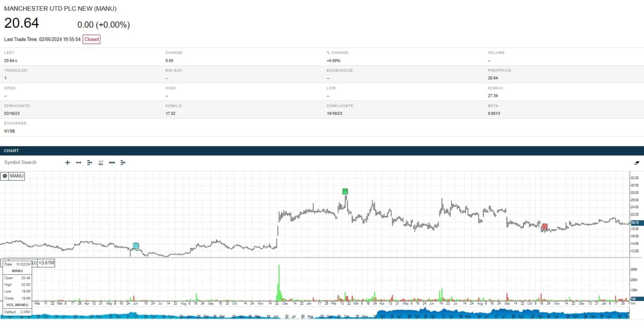Click the wavy studies indicator icon
The image size is (644, 322).
click(100, 162)
